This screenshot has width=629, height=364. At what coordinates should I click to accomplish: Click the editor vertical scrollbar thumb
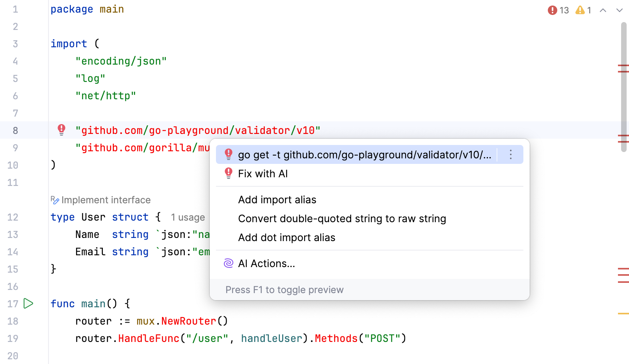coord(623,87)
